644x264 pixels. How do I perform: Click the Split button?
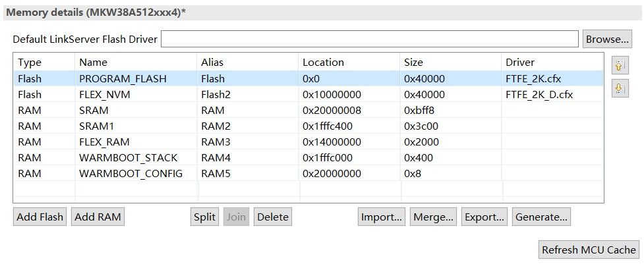coord(204,217)
